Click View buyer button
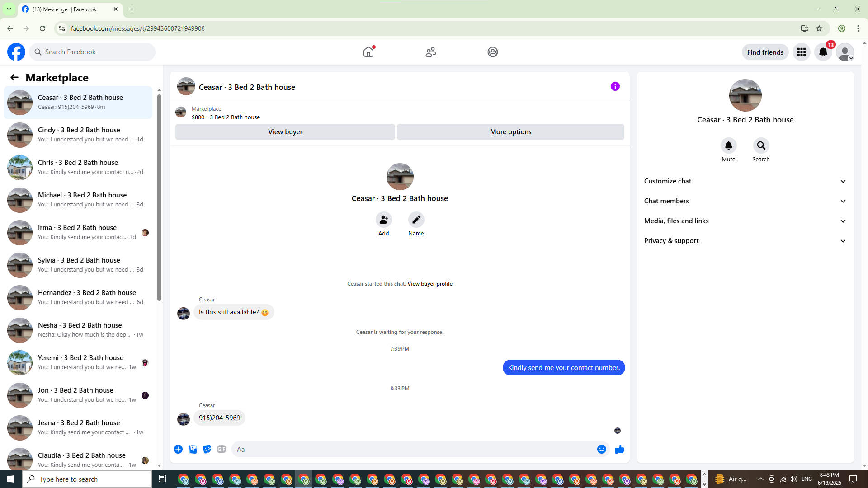The image size is (868, 488). click(x=285, y=132)
